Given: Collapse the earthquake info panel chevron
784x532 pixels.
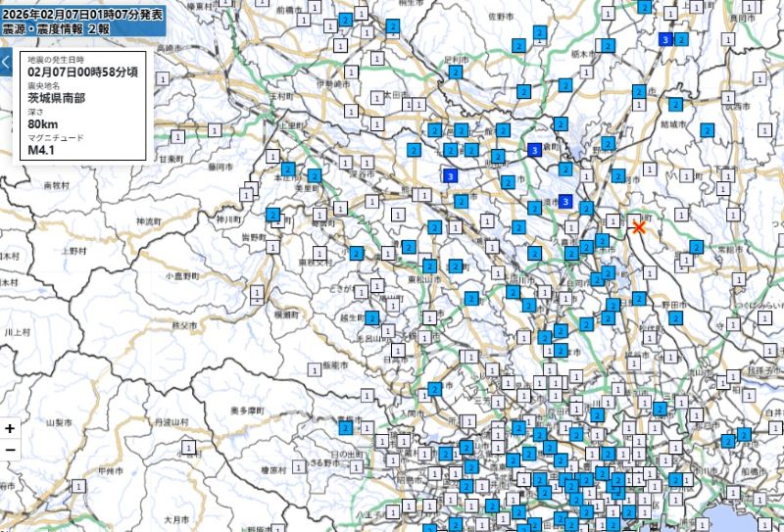Looking at the screenshot, I should pyautogui.click(x=6, y=63).
